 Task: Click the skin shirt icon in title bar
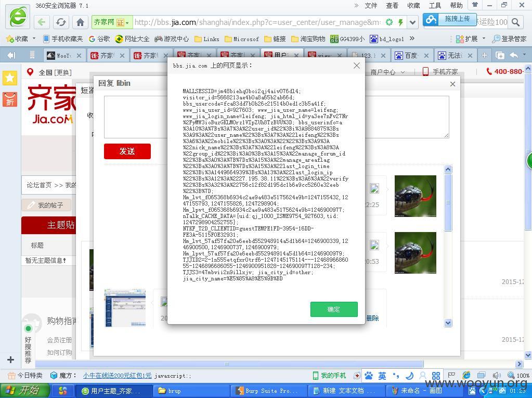click(475, 5)
